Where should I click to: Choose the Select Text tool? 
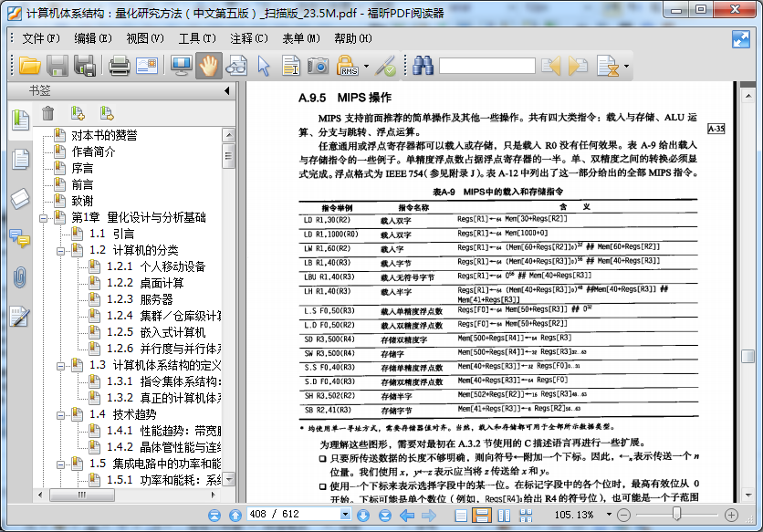tap(291, 65)
